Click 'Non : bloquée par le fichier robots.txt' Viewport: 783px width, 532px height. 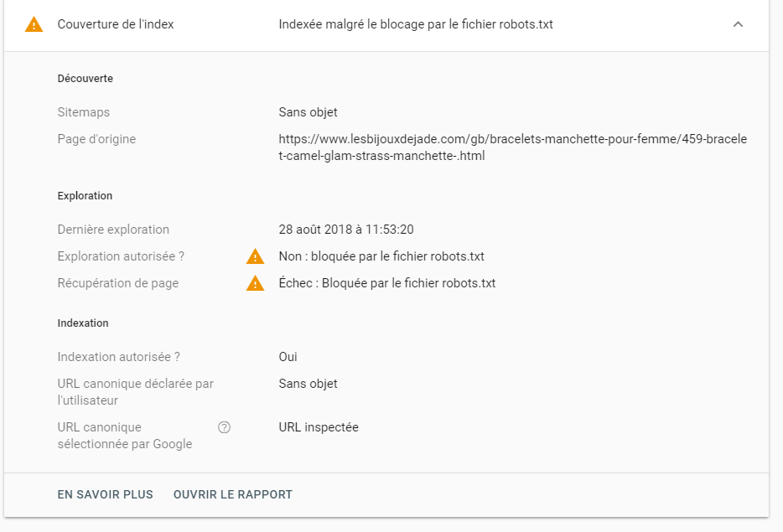[381, 256]
